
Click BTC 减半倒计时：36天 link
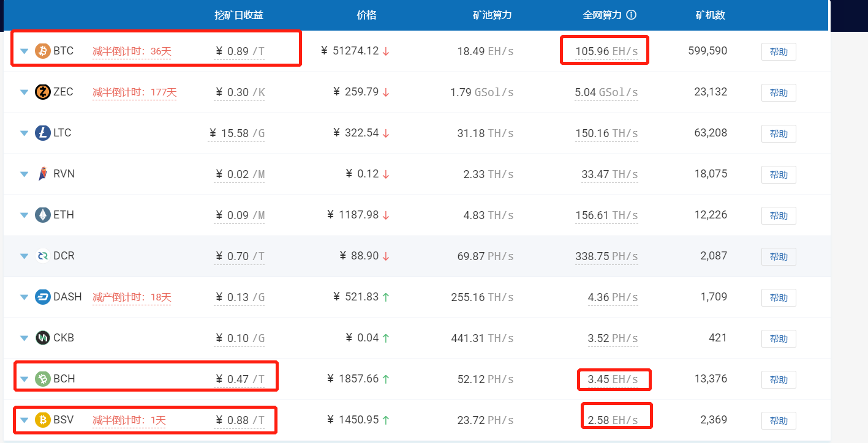(132, 51)
